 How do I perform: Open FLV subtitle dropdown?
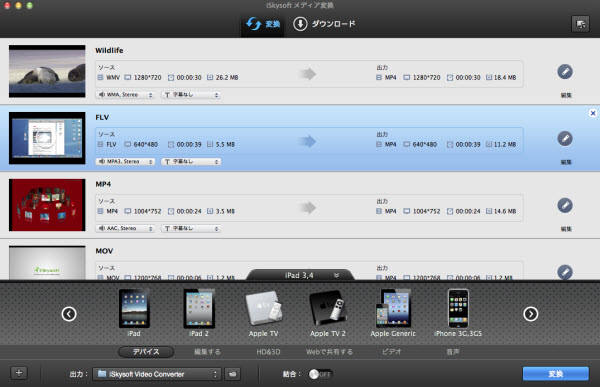click(191, 162)
